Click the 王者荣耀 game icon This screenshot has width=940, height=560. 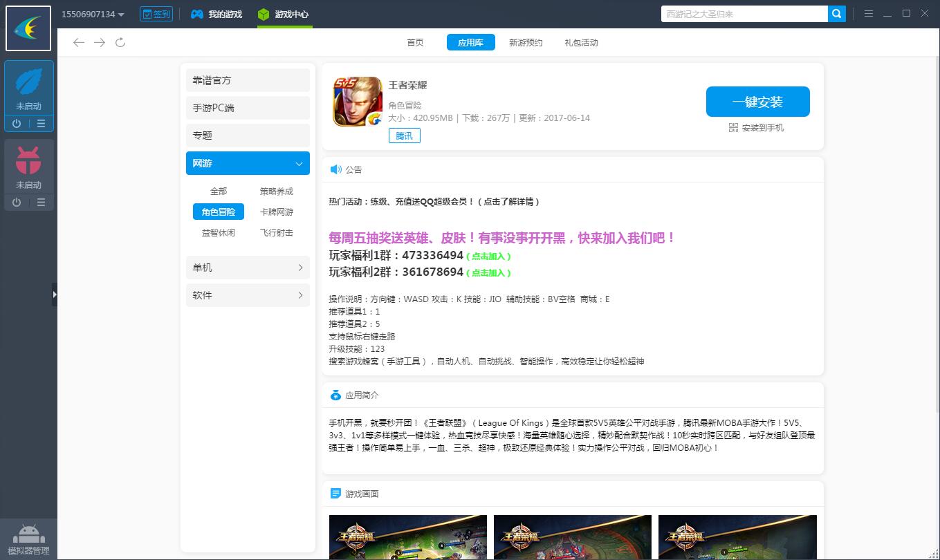click(358, 102)
